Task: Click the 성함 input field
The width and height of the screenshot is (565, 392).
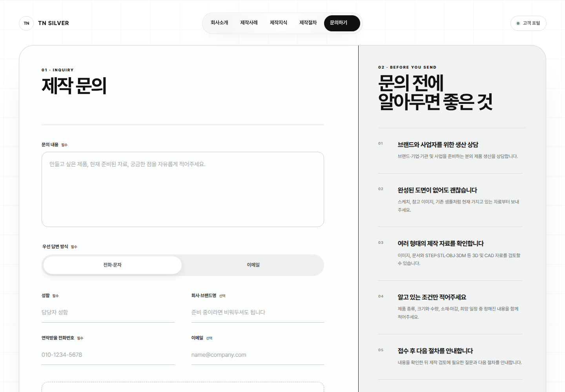Action: click(108, 312)
